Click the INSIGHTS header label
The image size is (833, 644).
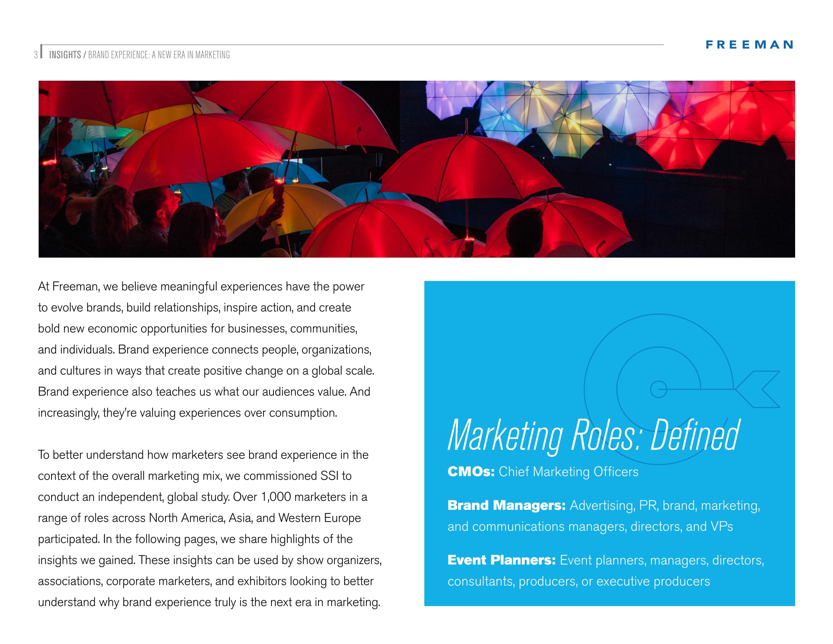pyautogui.click(x=65, y=55)
